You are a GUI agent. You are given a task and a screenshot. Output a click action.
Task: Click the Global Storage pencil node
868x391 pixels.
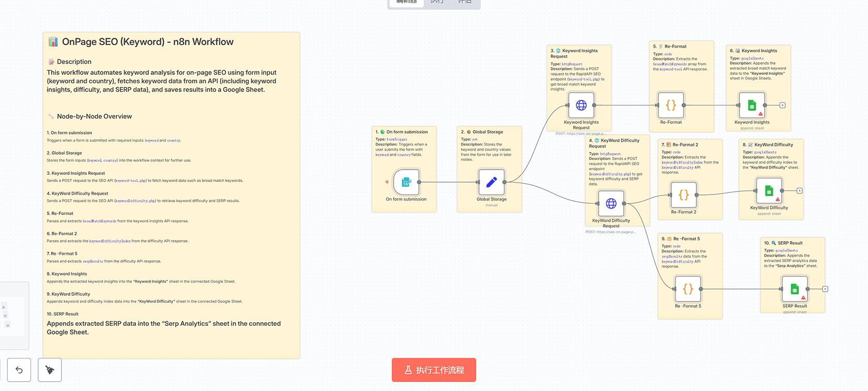491,182
